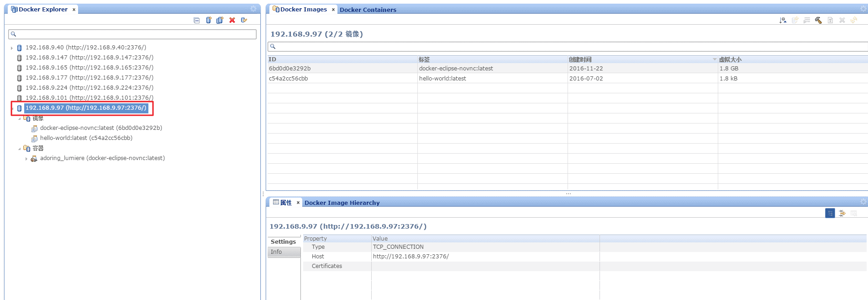Select 192.168.9.177 connection in tree
868x300 pixels.
(x=89, y=78)
